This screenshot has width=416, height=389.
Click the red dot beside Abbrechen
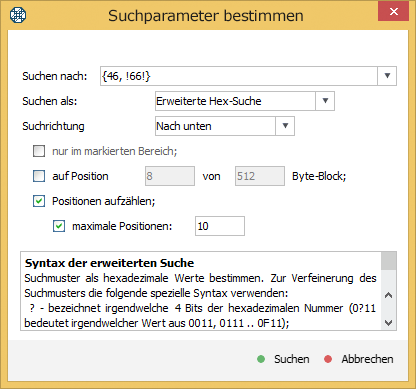click(x=328, y=359)
